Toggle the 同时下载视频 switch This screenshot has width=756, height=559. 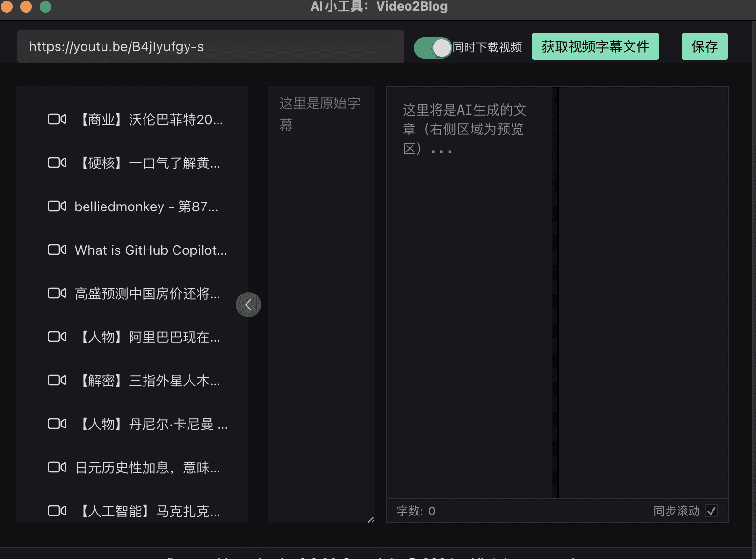click(x=433, y=47)
